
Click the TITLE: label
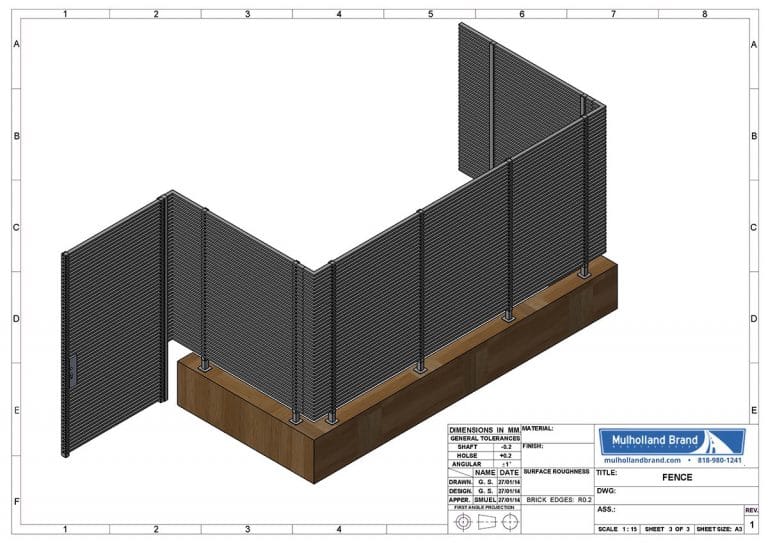pos(606,473)
